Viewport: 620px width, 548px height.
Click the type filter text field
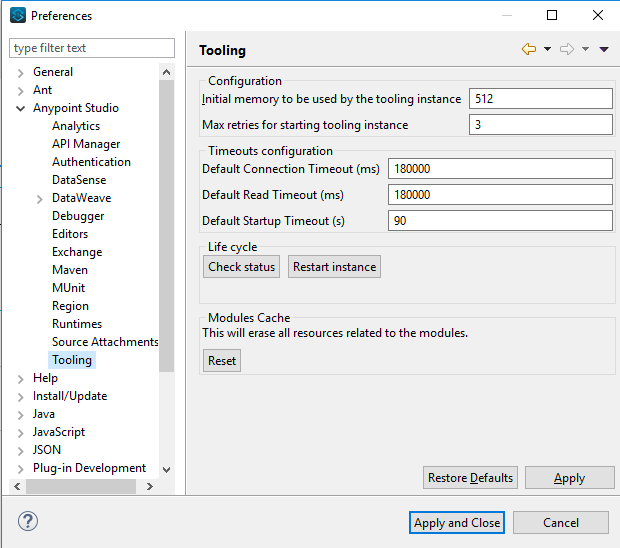click(x=92, y=48)
